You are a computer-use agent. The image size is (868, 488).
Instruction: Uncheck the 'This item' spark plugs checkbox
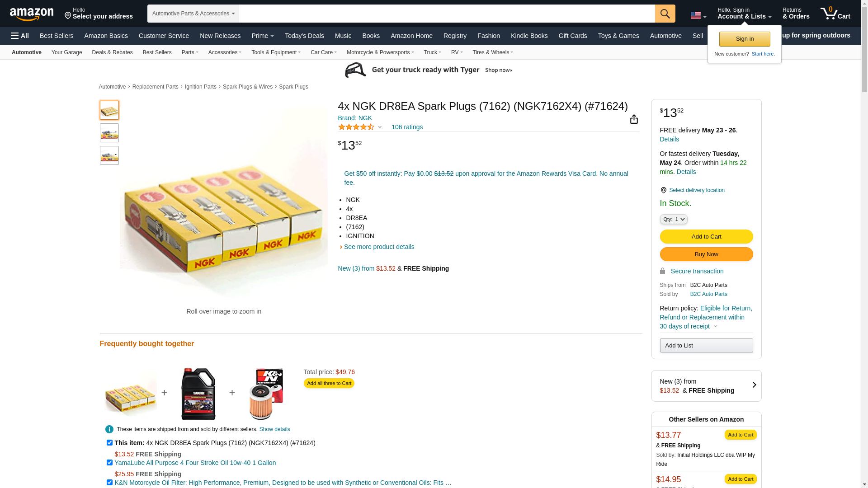109,443
